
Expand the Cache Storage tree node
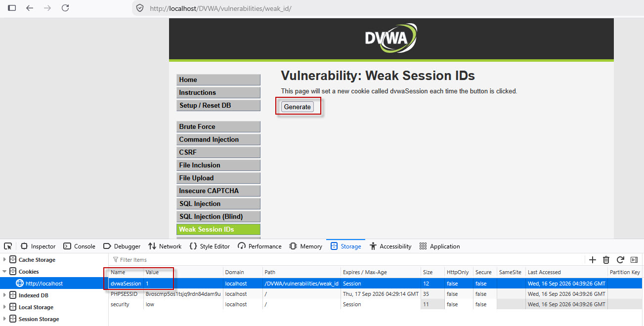5,260
